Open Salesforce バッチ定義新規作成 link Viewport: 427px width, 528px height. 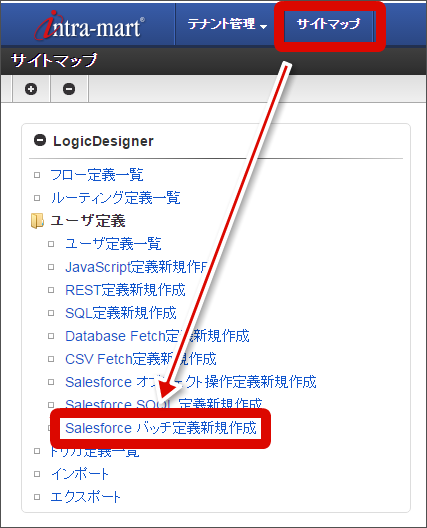(161, 428)
